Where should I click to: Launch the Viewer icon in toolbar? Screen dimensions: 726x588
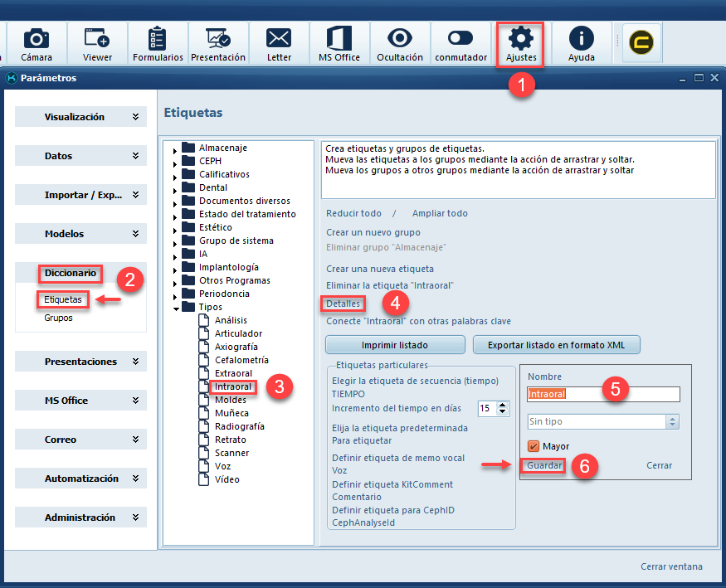pos(97,44)
